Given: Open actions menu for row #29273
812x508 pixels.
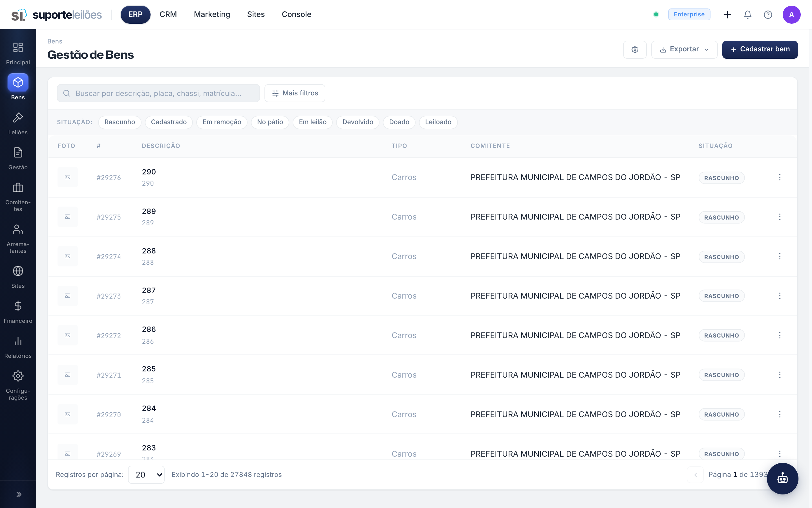Looking at the screenshot, I should coord(780,296).
